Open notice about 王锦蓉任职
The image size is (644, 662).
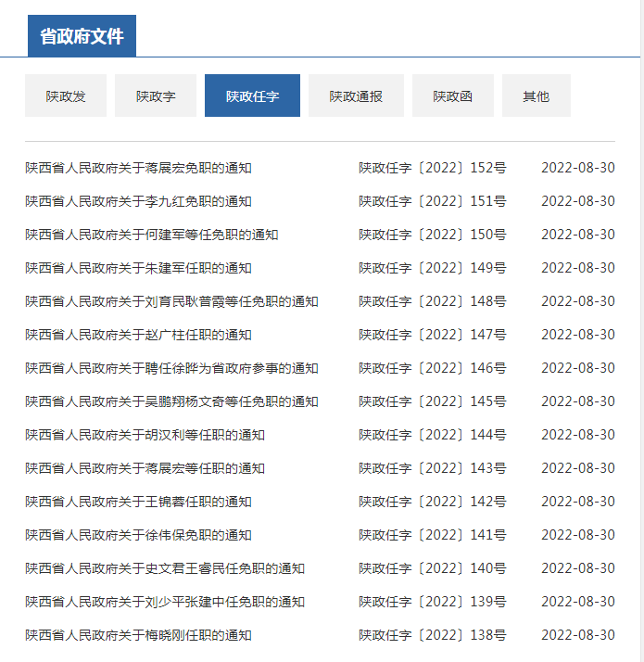pos(138,503)
